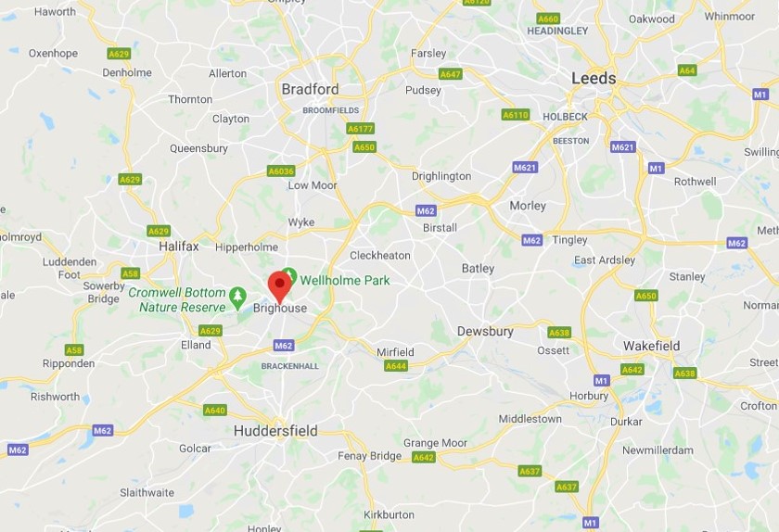Click the M621 road shield near Beeston
The height and width of the screenshot is (532, 779).
tap(623, 147)
